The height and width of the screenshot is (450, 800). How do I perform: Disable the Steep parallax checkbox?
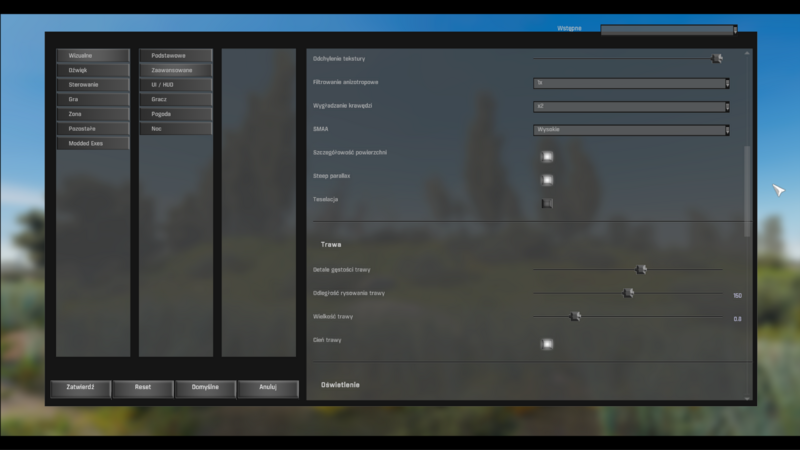pos(547,180)
